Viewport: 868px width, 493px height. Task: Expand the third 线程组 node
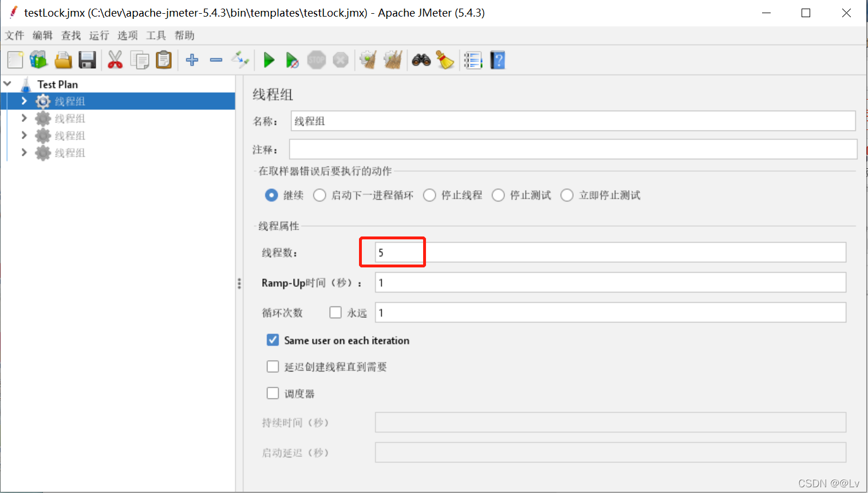pos(24,135)
